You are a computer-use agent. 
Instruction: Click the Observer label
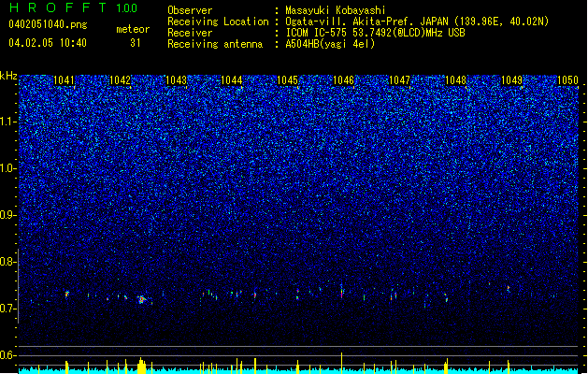pyautogui.click(x=190, y=10)
